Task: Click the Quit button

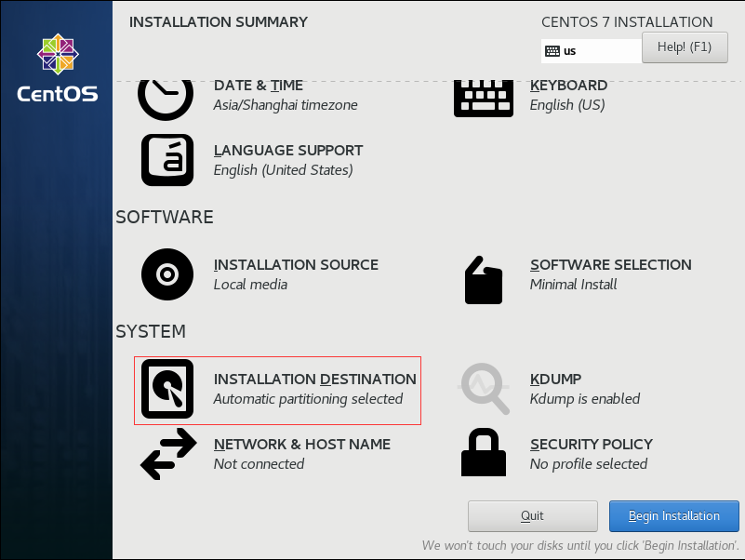Action: point(533,515)
